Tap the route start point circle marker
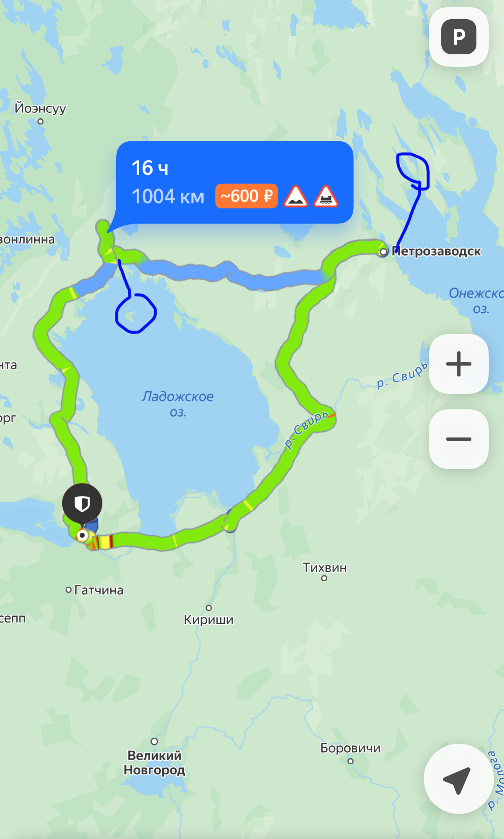Screen dimensions: 504x839 click(82, 535)
